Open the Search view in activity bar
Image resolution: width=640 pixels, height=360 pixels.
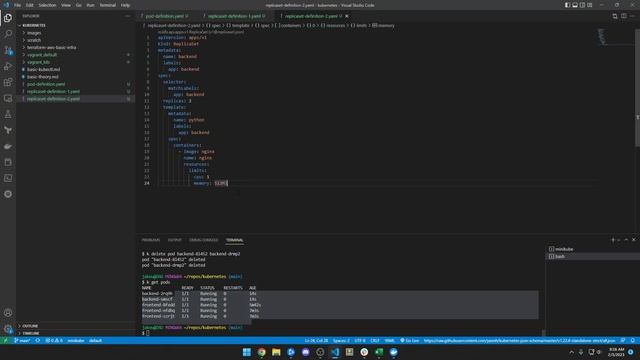(x=8, y=34)
